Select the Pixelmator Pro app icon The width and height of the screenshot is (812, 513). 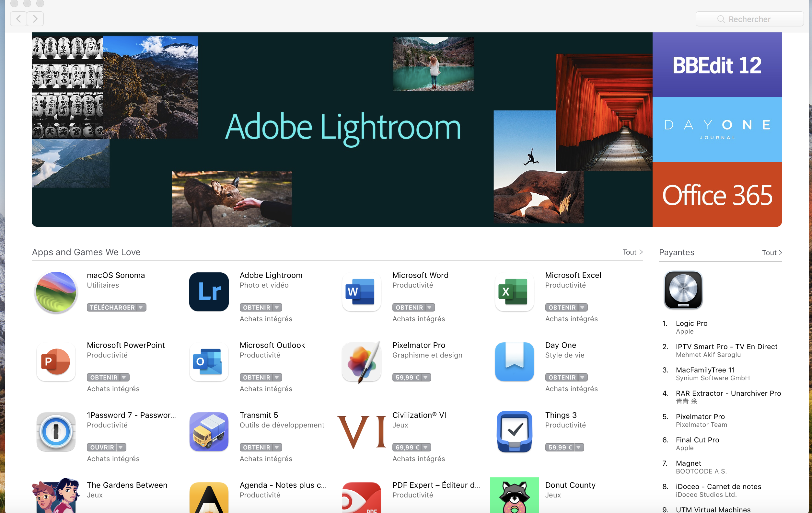pos(361,362)
